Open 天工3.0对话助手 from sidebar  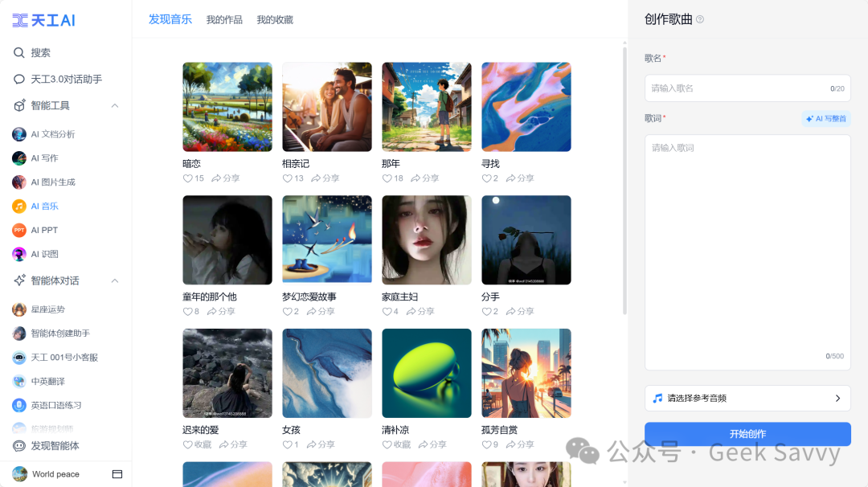pyautogui.click(x=66, y=79)
